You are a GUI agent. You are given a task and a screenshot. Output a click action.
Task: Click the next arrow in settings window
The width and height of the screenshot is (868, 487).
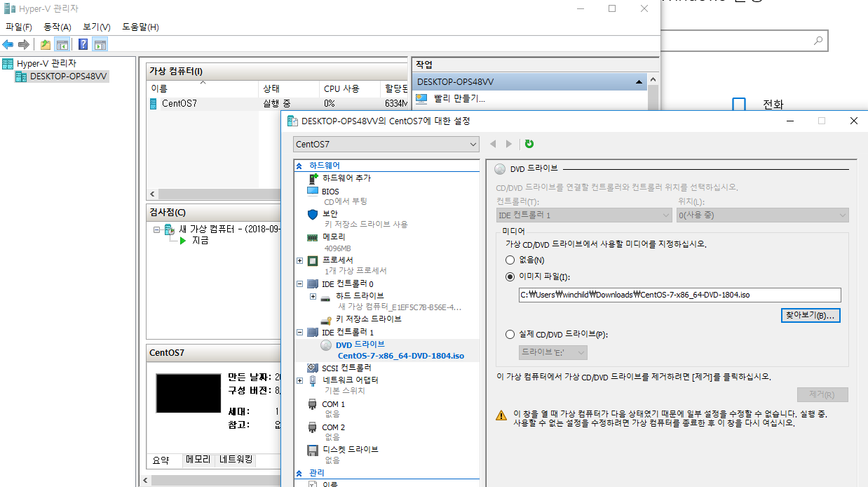tap(509, 144)
